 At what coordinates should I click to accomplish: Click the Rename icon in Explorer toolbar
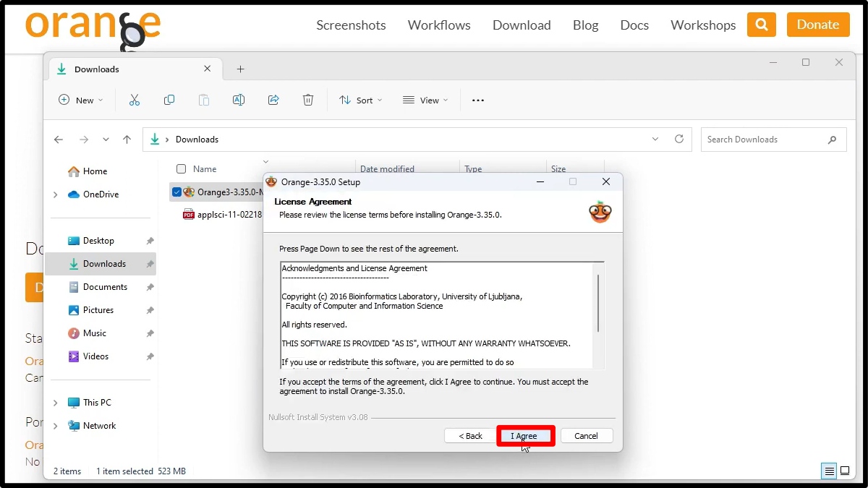(x=239, y=100)
